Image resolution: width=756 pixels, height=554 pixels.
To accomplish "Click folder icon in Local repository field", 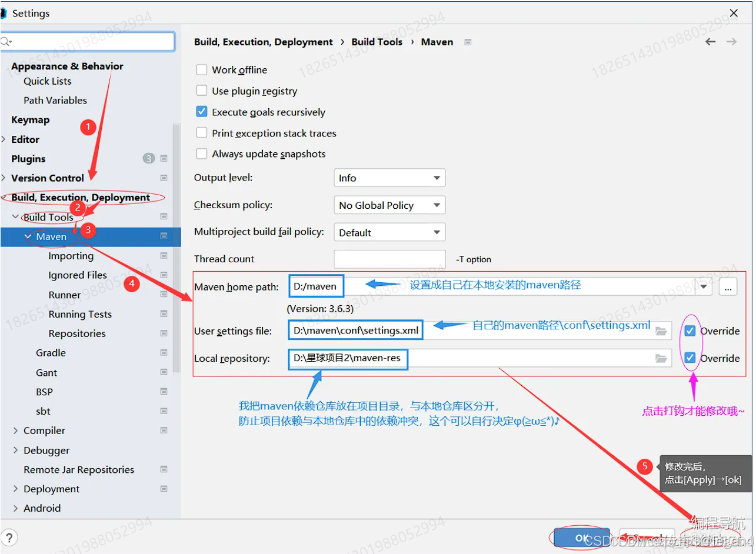I will coord(661,358).
